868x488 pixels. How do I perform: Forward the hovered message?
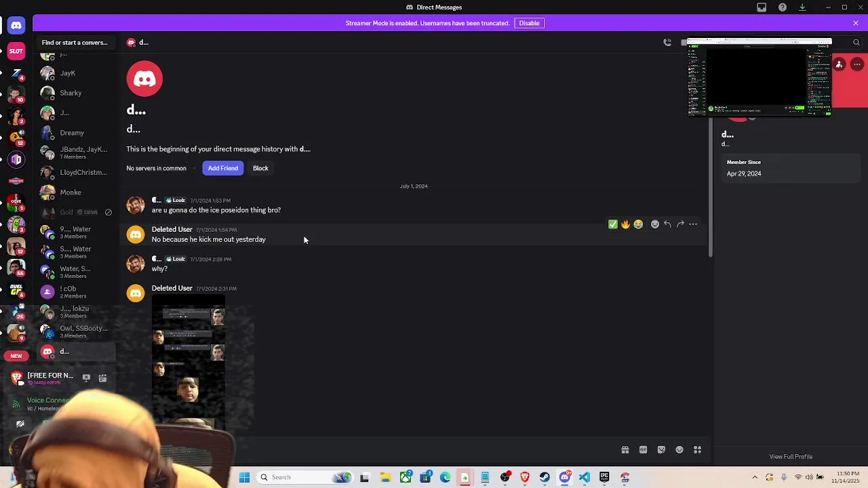[680, 224]
